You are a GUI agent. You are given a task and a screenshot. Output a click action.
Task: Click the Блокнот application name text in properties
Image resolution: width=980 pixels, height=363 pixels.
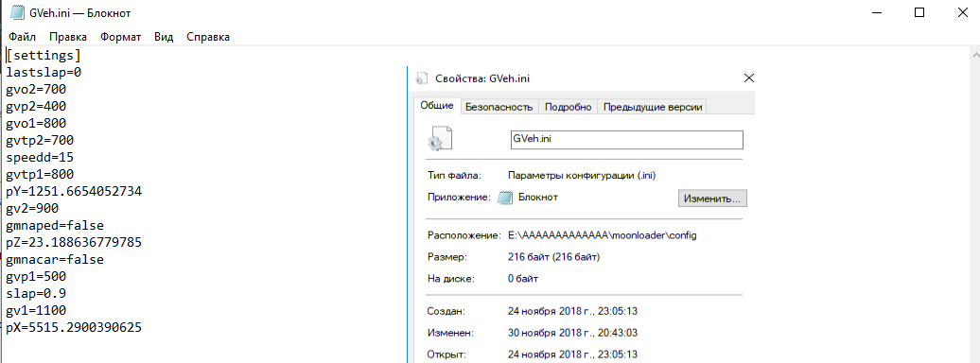pyautogui.click(x=538, y=198)
